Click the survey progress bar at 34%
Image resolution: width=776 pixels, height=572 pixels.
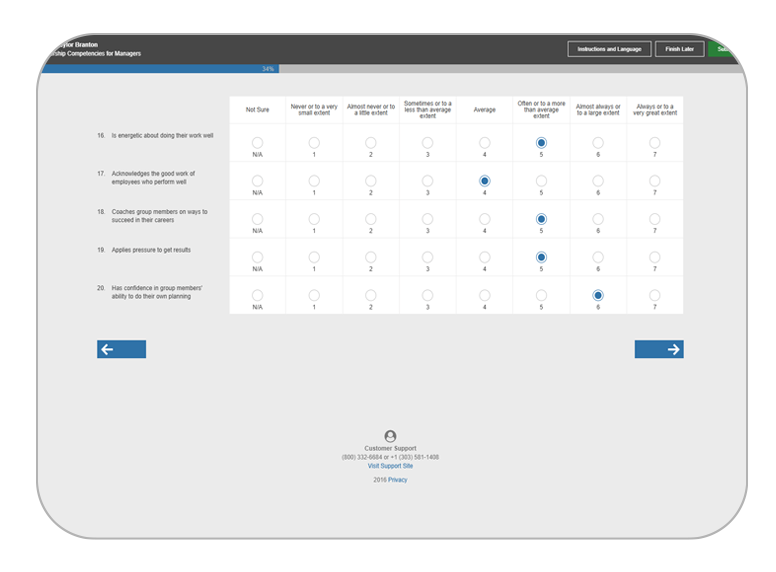tap(160, 69)
